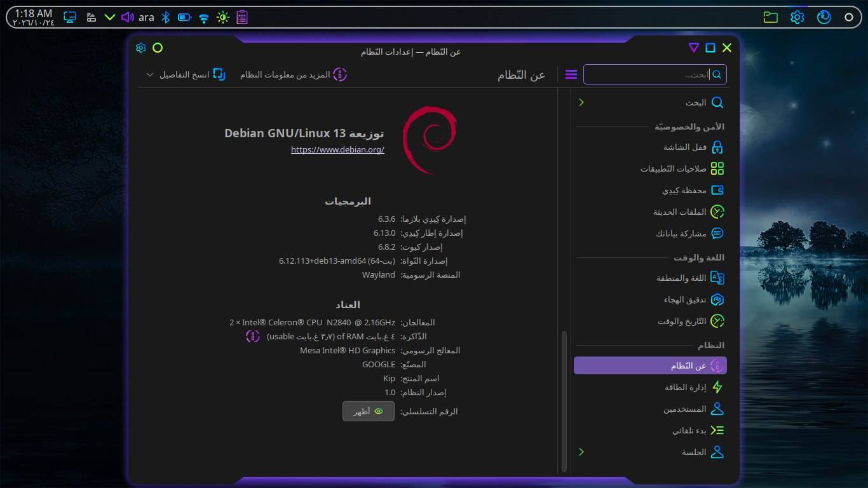Open the Wi-Fi network tray icon
Image resolution: width=868 pixels, height=488 pixels.
(x=203, y=18)
